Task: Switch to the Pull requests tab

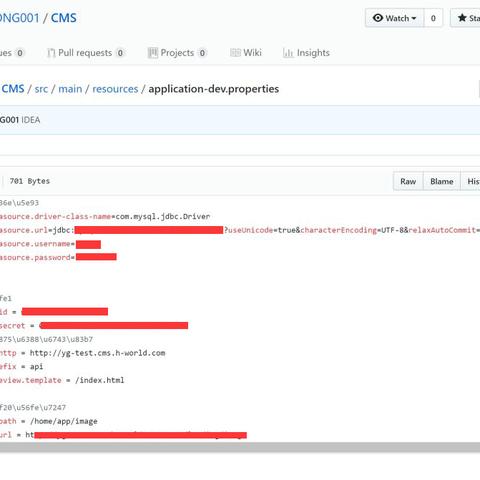Action: 86,53
